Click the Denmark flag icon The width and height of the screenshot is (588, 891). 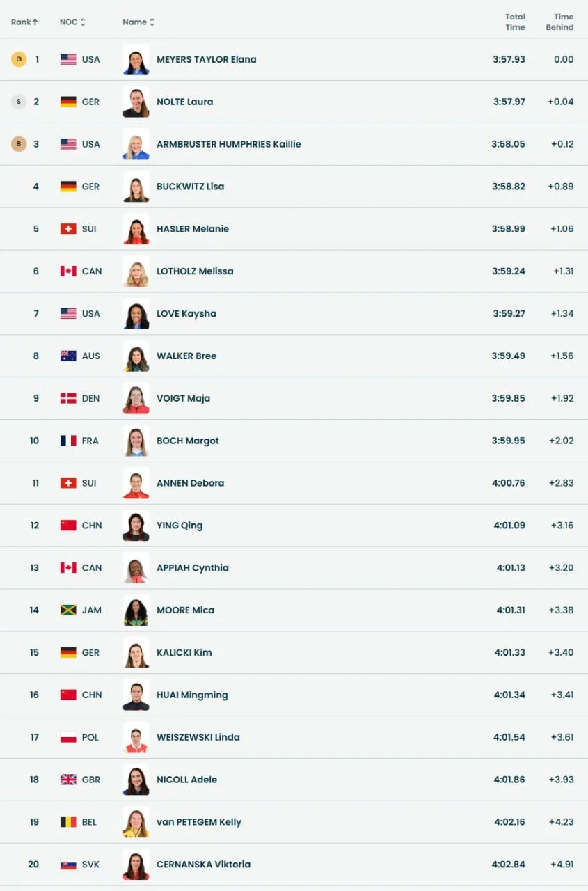(x=68, y=398)
